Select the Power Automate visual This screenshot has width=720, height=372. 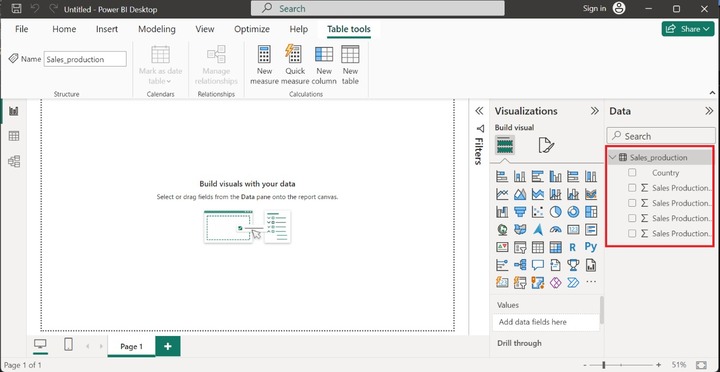click(573, 282)
